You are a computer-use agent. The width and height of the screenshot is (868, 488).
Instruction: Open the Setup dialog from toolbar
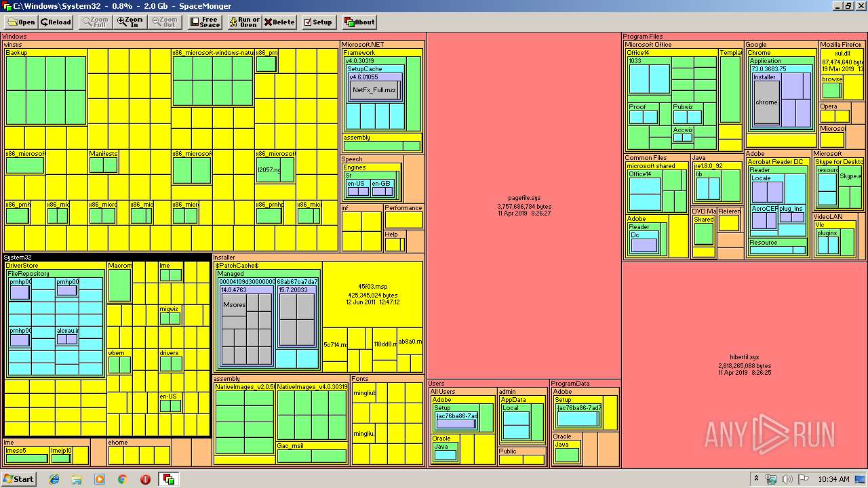tap(318, 22)
